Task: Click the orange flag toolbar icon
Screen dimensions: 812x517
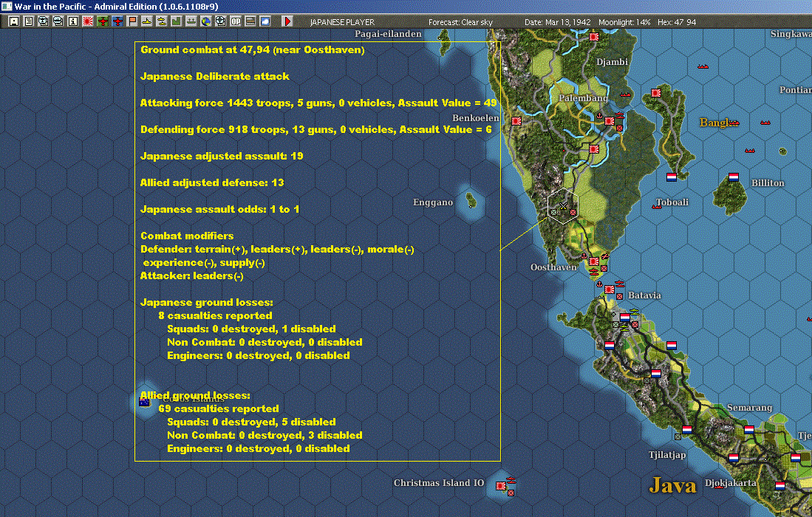Action: 132,21
